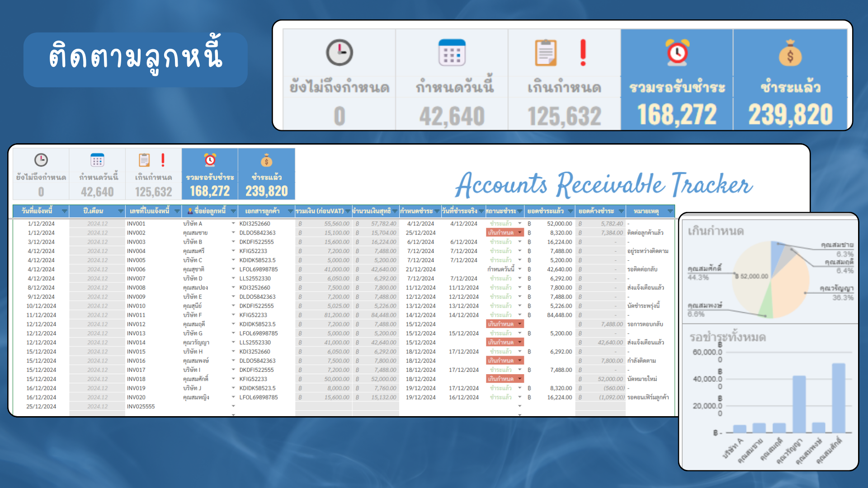Select the invoice number cell INV010
This screenshot has height=488, width=868.
click(x=153, y=305)
